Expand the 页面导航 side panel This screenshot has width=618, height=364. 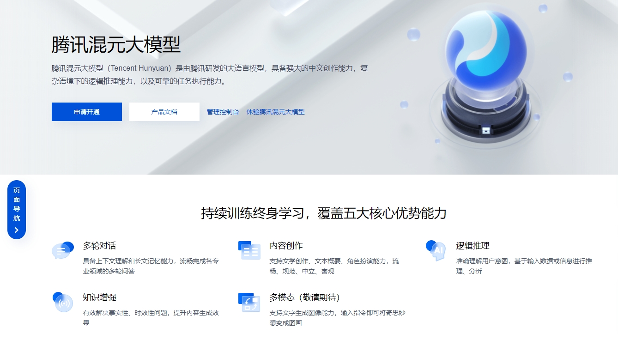pos(17,210)
